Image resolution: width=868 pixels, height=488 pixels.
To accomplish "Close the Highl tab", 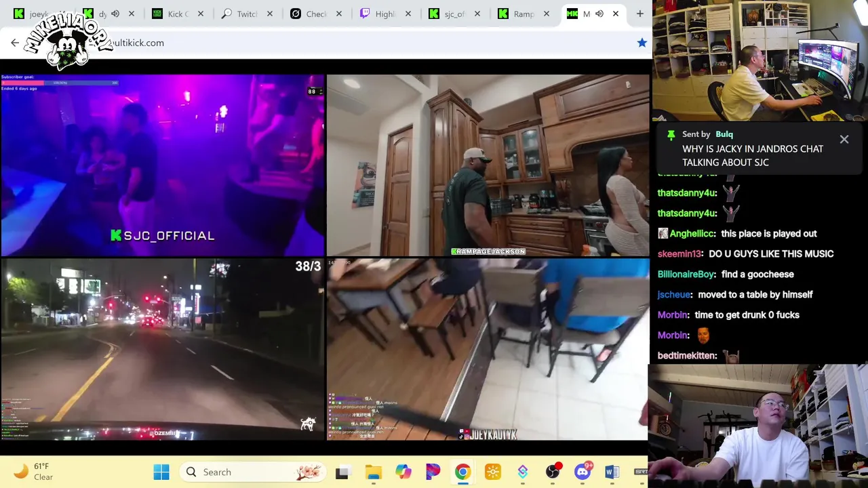I will point(408,14).
